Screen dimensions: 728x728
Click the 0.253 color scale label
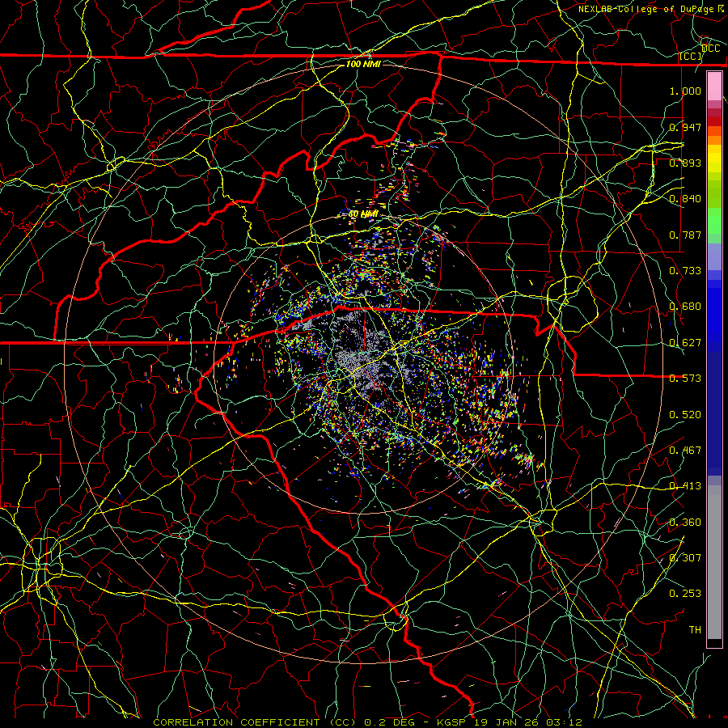(x=685, y=594)
